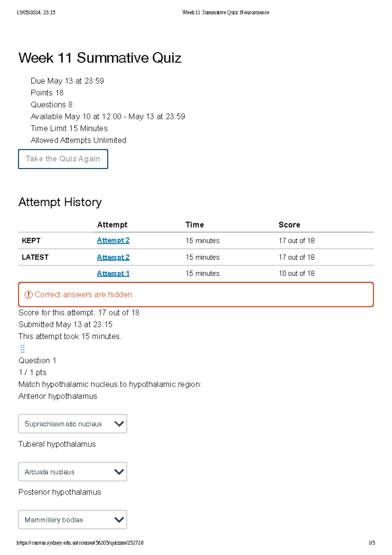Screen dimensions: 392x555
Task: Select the Week 11 Summative Quiz heading
Action: click(x=100, y=58)
